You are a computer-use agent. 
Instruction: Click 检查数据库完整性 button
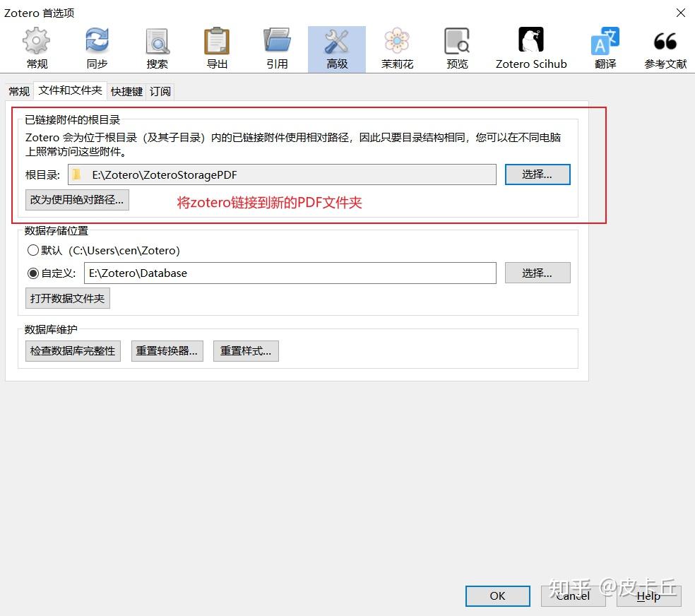click(73, 351)
